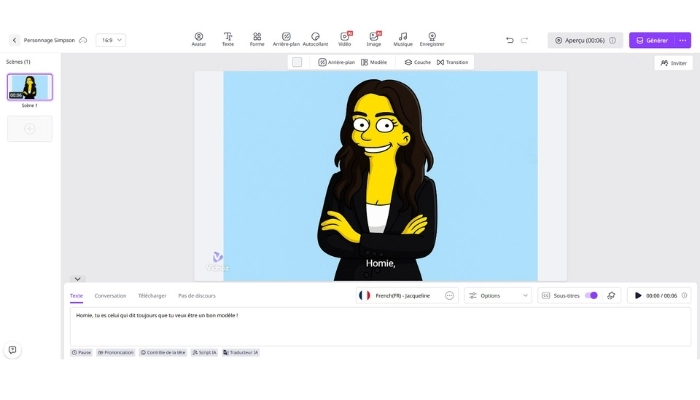
Task: Select the Texte tool
Action: click(228, 39)
